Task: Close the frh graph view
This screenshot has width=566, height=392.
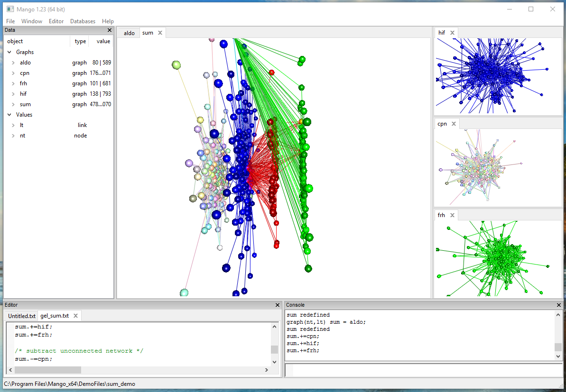Action: click(x=452, y=215)
